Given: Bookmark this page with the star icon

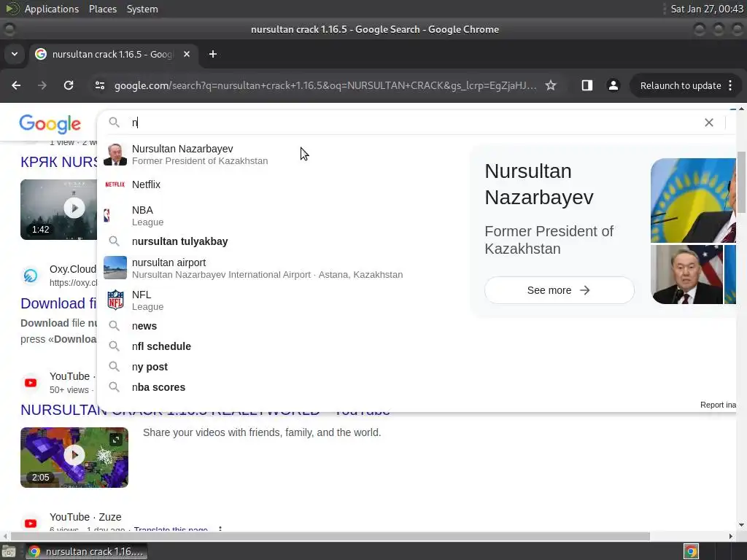Looking at the screenshot, I should tap(551, 85).
